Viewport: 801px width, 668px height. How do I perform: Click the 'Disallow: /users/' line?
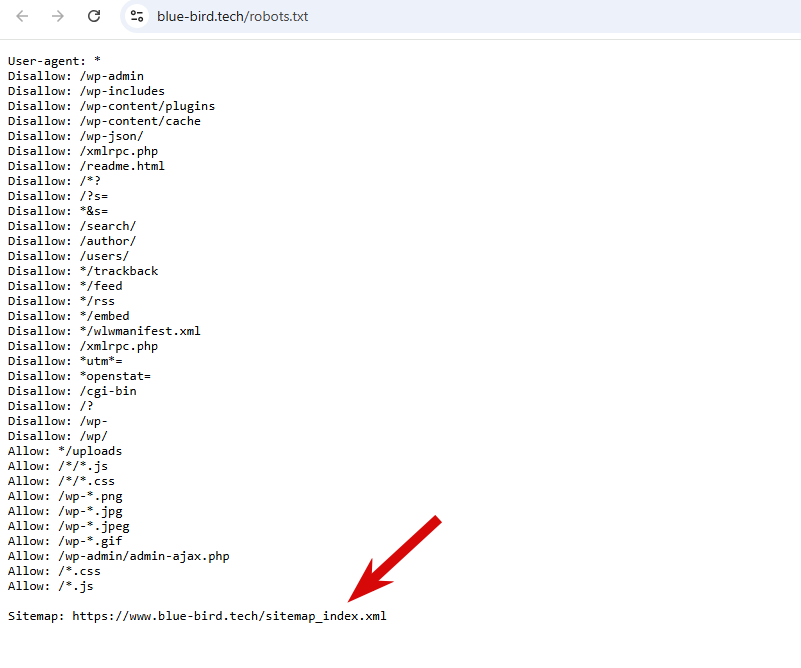click(68, 256)
